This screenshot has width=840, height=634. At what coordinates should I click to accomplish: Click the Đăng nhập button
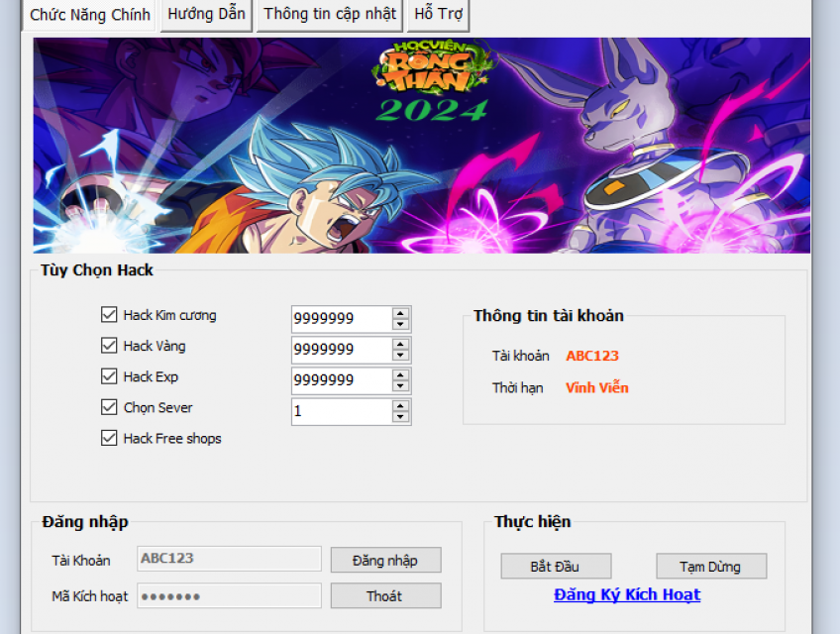click(x=385, y=560)
